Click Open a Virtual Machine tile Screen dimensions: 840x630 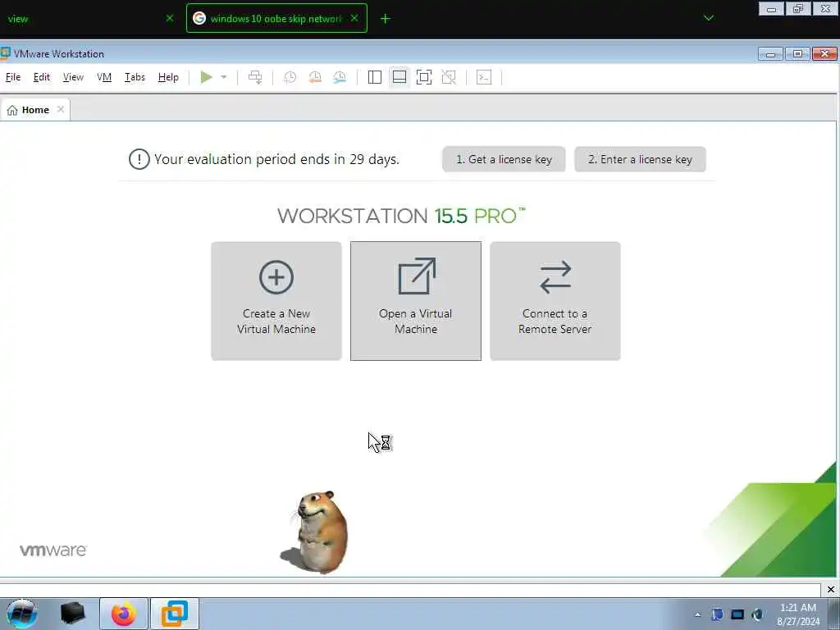pos(416,301)
